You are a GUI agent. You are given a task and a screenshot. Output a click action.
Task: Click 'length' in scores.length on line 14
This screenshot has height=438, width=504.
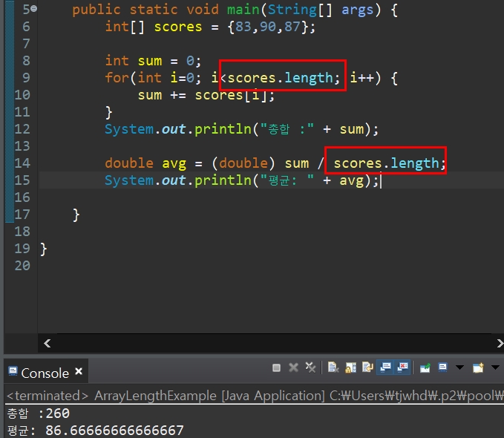tap(415, 163)
